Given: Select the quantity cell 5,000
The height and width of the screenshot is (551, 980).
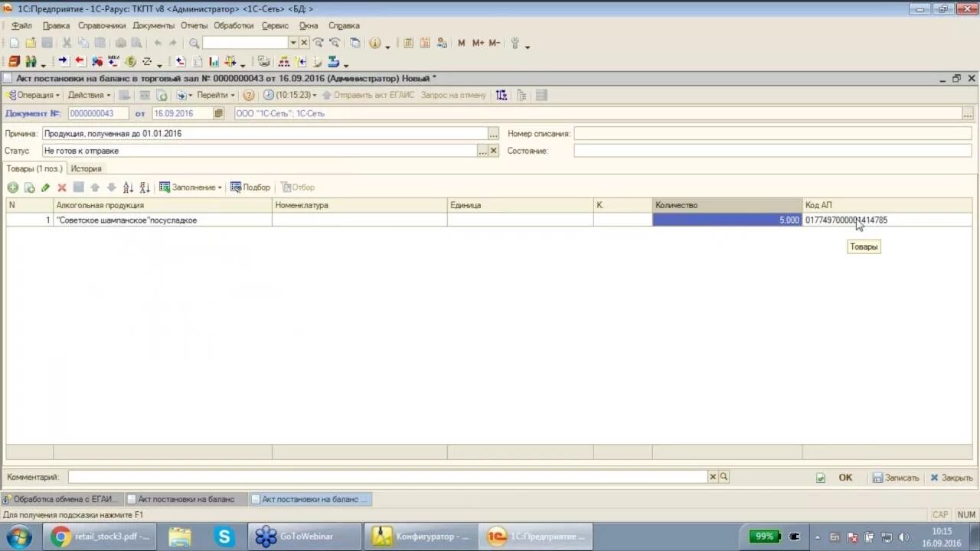Looking at the screenshot, I should pyautogui.click(x=727, y=220).
